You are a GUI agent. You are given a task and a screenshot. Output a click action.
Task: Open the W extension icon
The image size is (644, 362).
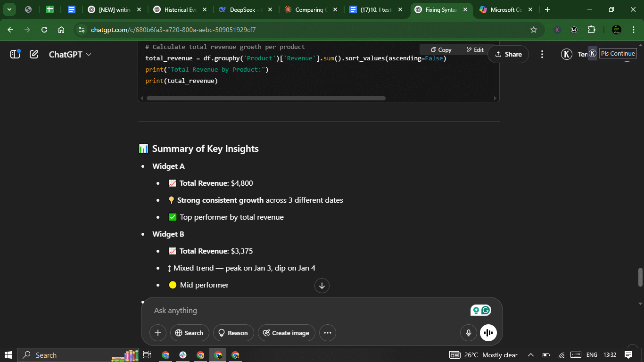[574, 30]
